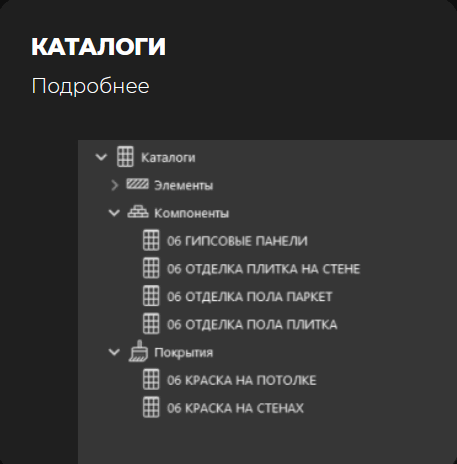
Task: Open the Подробнее link
Action: pyautogui.click(x=90, y=86)
